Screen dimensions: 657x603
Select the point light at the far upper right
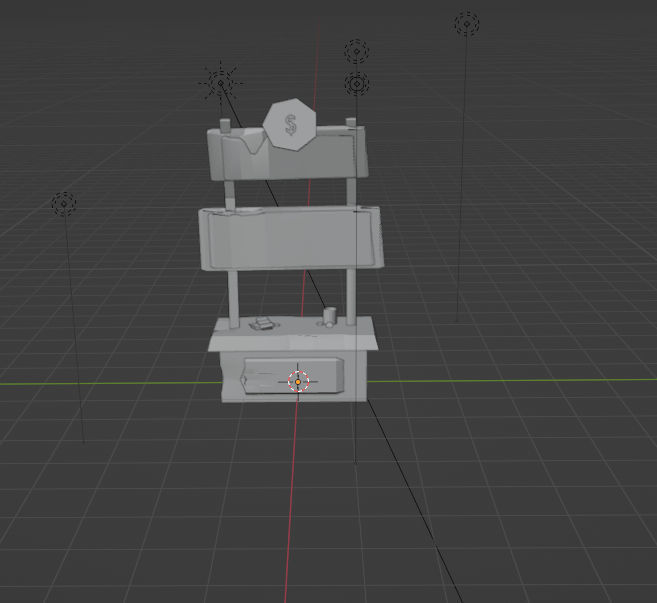467,24
